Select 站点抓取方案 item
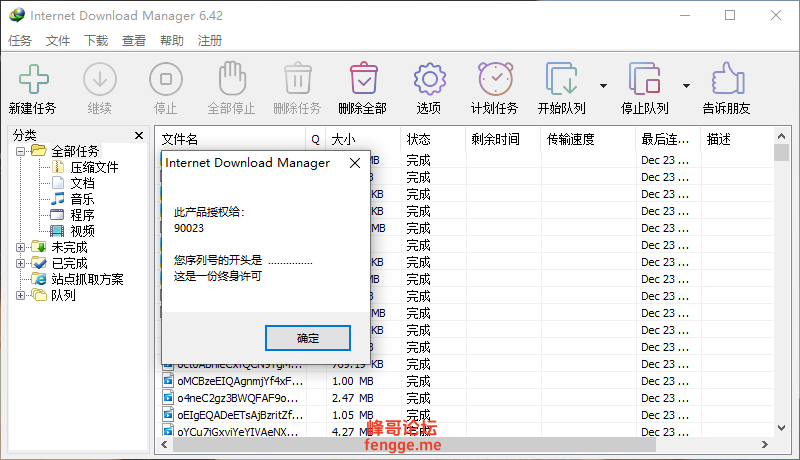Screen dimensions: 800x460 click(x=87, y=279)
